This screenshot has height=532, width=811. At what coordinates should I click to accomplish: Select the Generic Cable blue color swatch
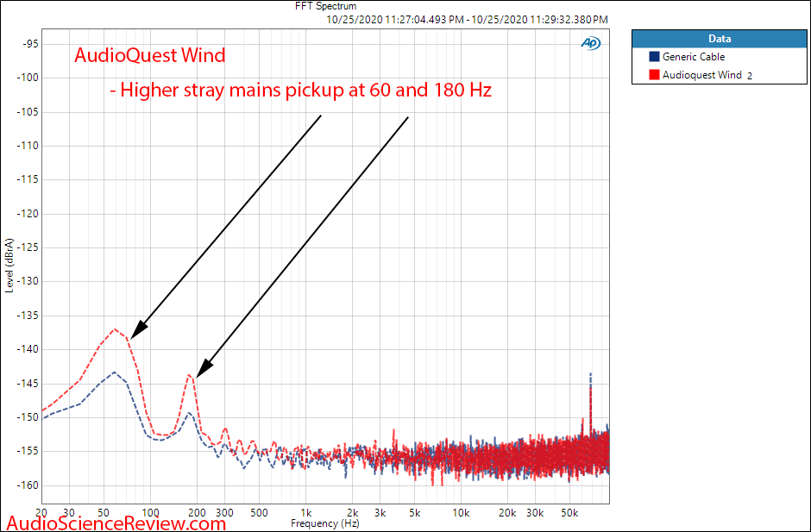(x=654, y=57)
